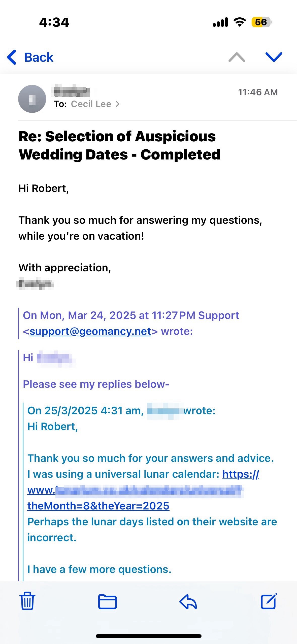Compose a new message
Image resolution: width=297 pixels, height=644 pixels.
(x=269, y=601)
